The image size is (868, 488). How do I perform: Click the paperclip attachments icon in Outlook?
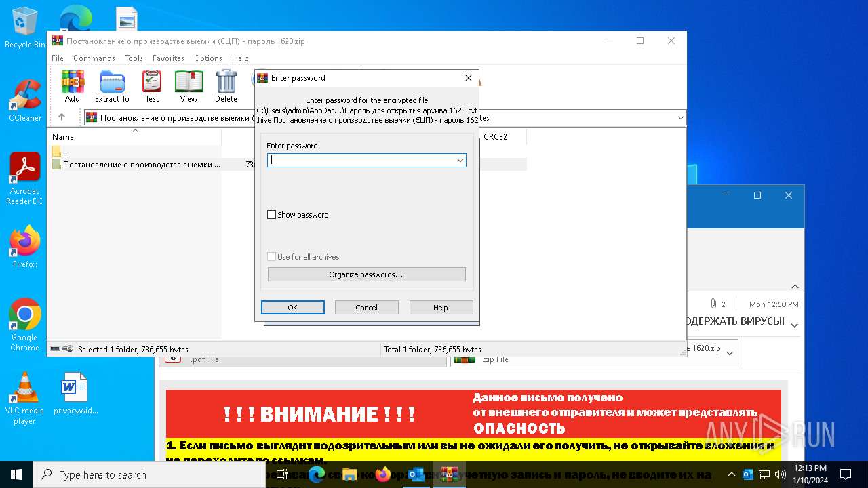[713, 304]
